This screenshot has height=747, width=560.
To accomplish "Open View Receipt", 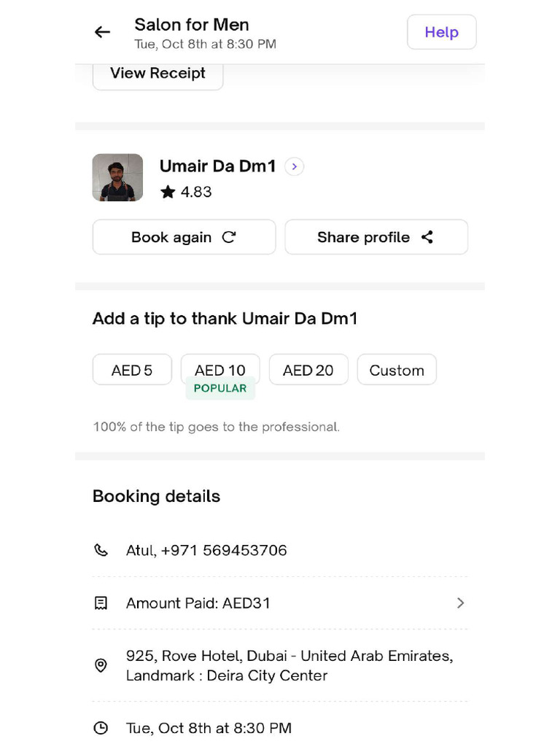I will [157, 74].
